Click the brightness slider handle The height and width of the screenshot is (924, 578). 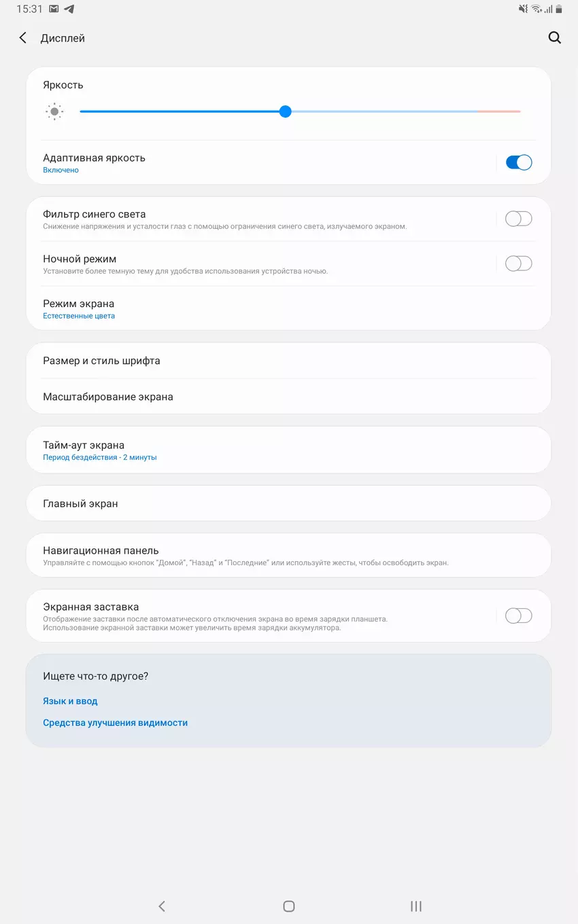(x=286, y=111)
